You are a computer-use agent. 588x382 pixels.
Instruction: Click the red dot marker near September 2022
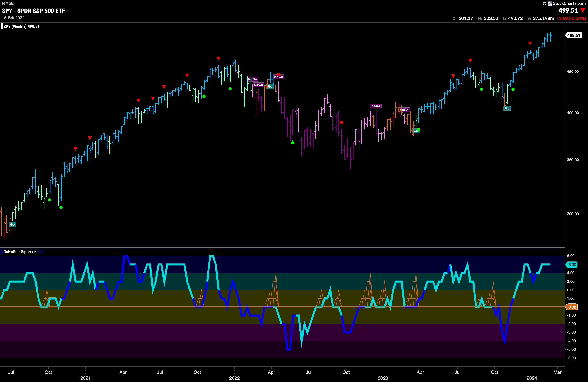coord(341,122)
